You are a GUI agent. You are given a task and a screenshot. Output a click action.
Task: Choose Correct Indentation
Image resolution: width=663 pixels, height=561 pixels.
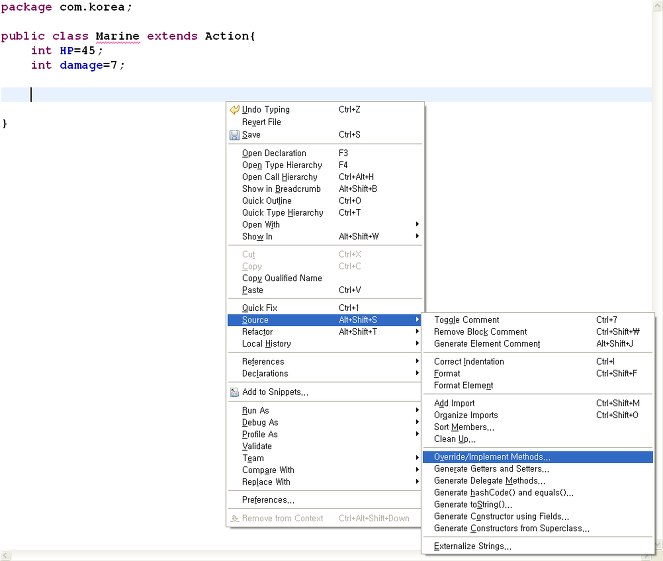click(x=538, y=361)
